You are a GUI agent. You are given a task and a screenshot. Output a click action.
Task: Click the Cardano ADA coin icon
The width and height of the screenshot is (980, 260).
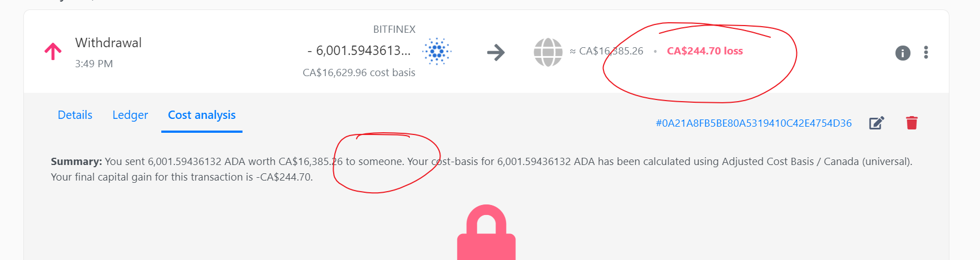tap(437, 52)
